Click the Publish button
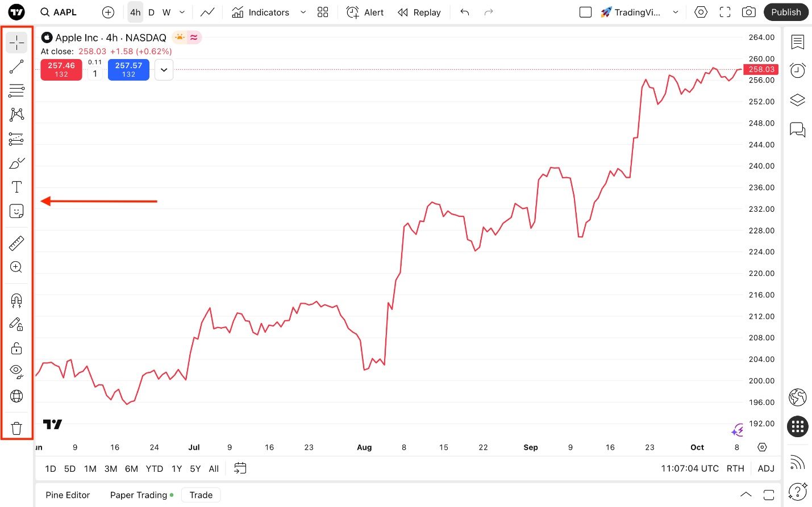Screen dimensions: 812x507 coord(786,12)
